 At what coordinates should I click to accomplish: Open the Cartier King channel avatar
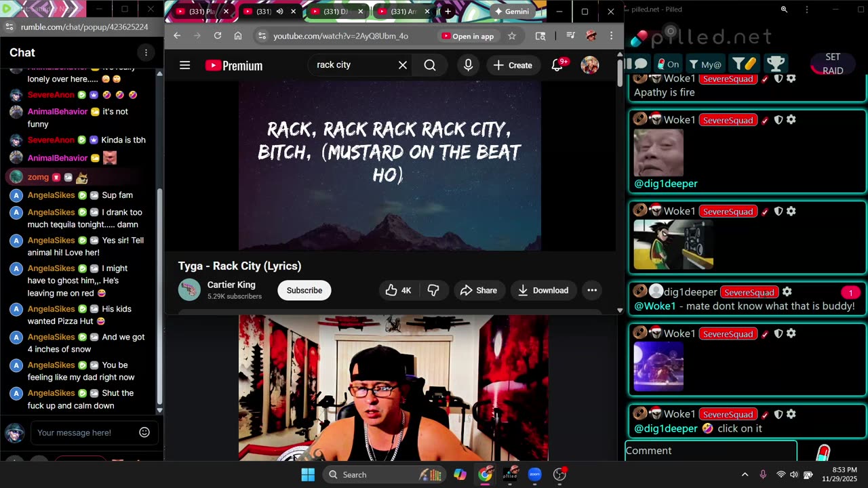(189, 290)
